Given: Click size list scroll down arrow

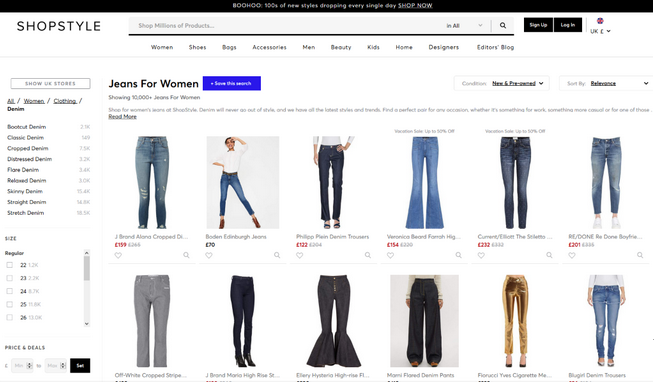Looking at the screenshot, I should [x=87, y=324].
